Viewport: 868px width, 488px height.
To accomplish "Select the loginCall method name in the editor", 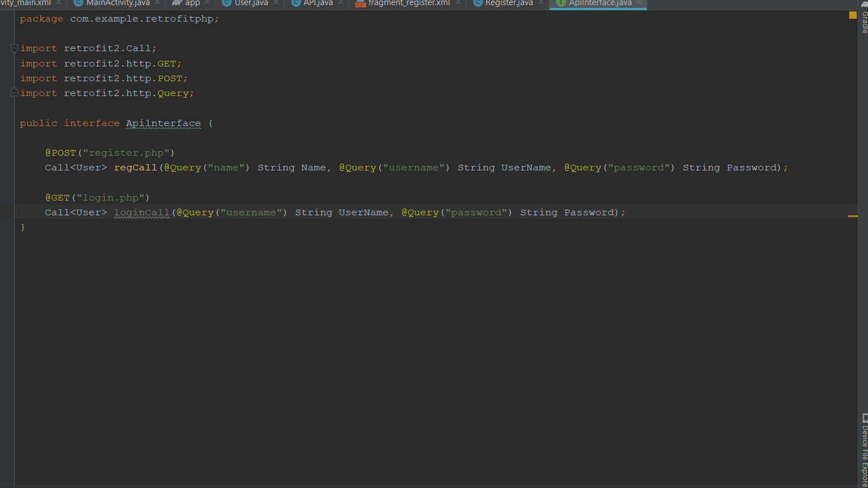I will (141, 212).
